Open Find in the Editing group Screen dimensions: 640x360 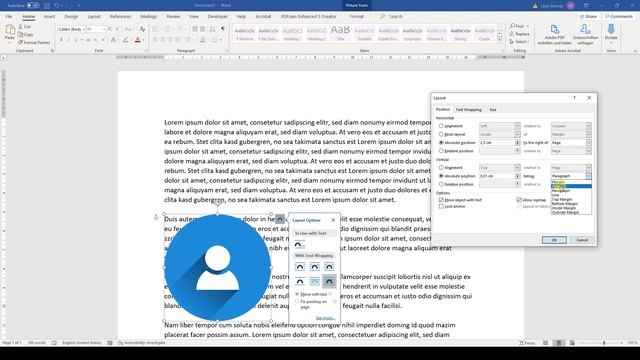coord(516,26)
